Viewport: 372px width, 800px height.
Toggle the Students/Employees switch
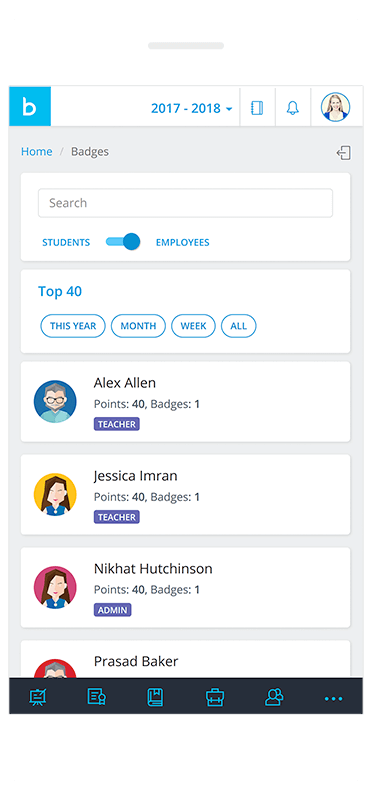pyautogui.click(x=123, y=242)
